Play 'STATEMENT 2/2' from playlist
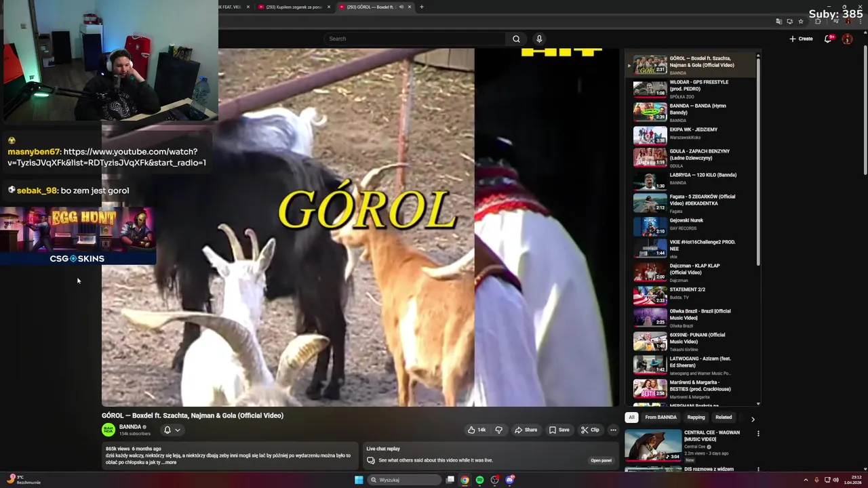Image resolution: width=868 pixels, height=488 pixels. coord(692,295)
